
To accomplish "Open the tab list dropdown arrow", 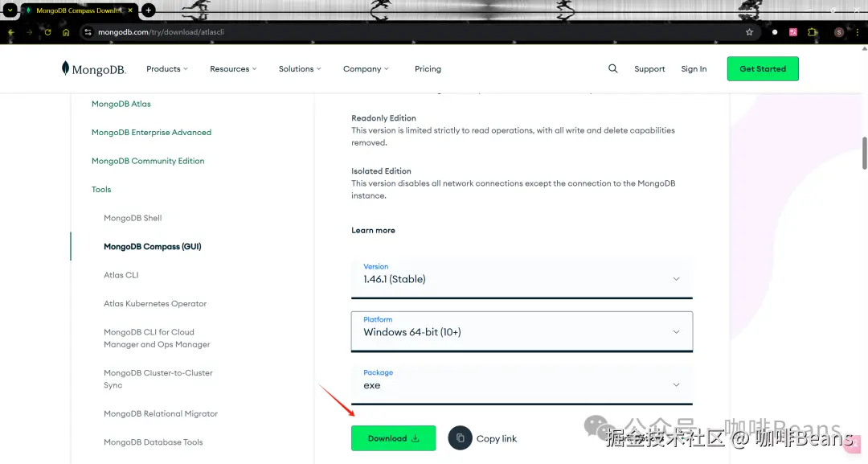I will [x=10, y=10].
